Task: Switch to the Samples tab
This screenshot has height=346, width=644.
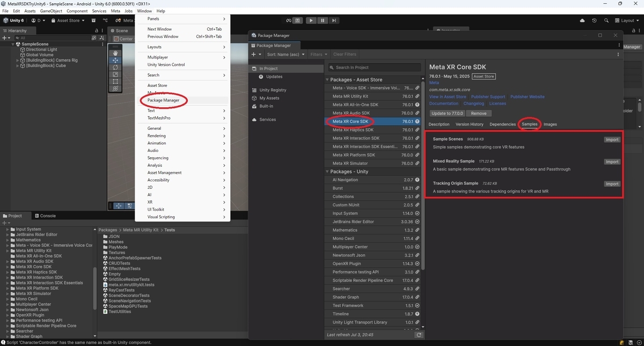Action: pyautogui.click(x=530, y=124)
